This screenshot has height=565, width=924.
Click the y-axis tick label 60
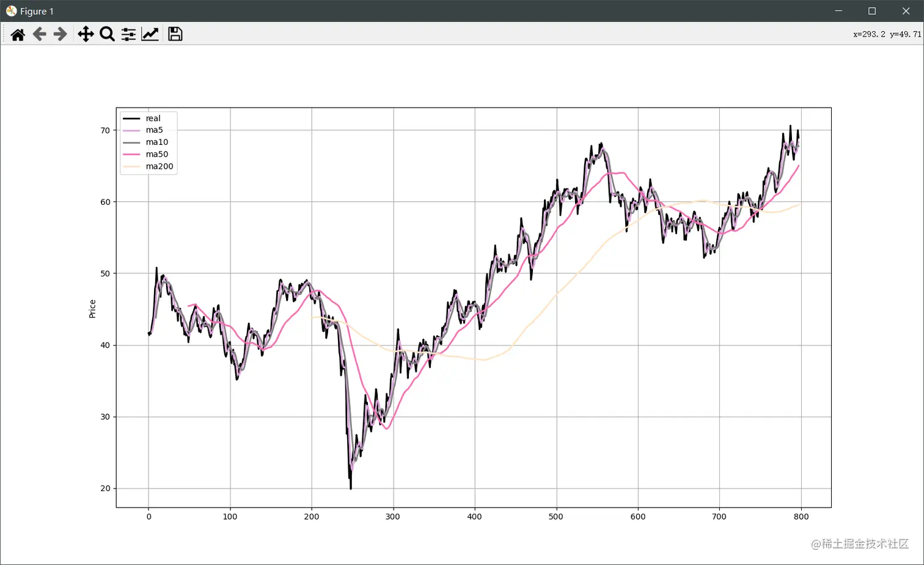(105, 202)
